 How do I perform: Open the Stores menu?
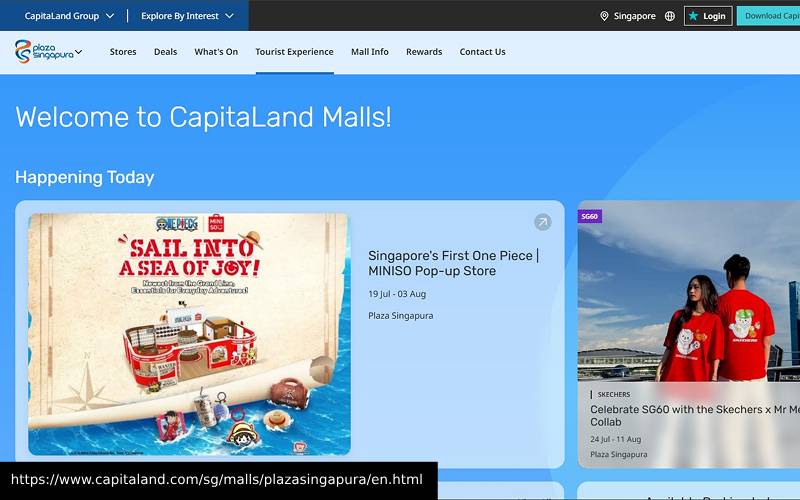123,52
